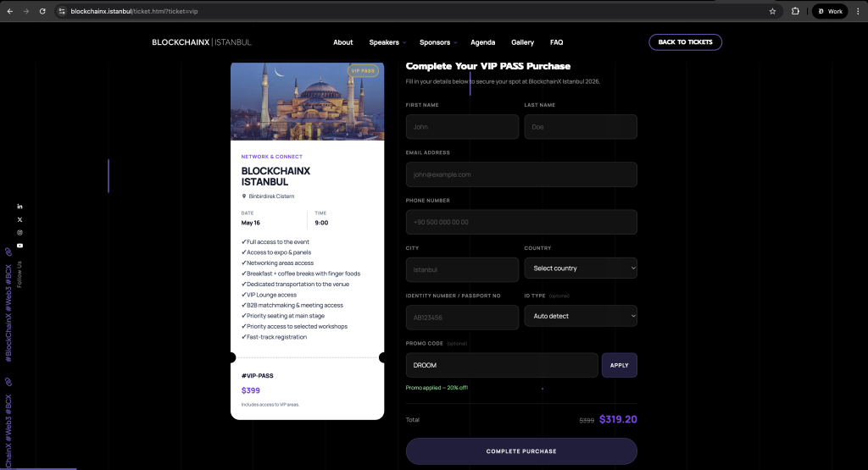Open the Select country dropdown

(581, 268)
